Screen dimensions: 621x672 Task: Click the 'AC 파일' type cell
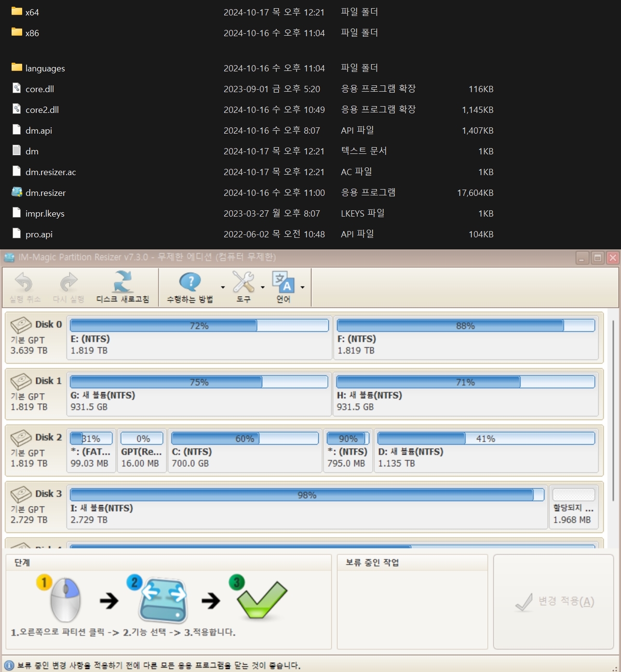(x=356, y=172)
